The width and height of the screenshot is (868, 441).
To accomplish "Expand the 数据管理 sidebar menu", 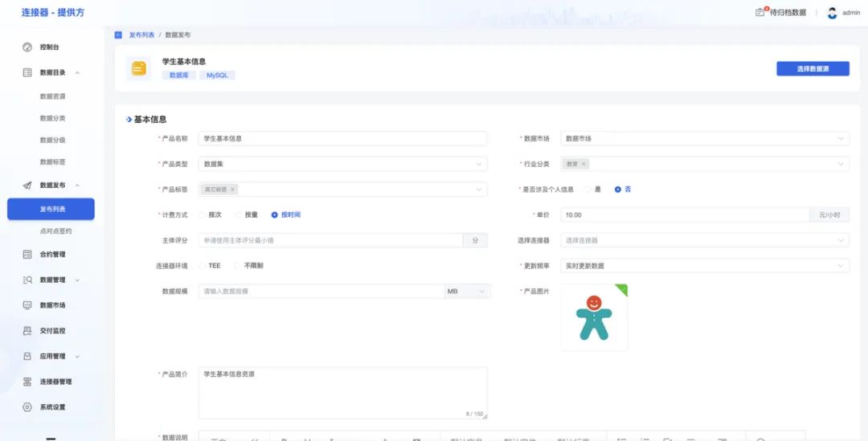I will 53,280.
